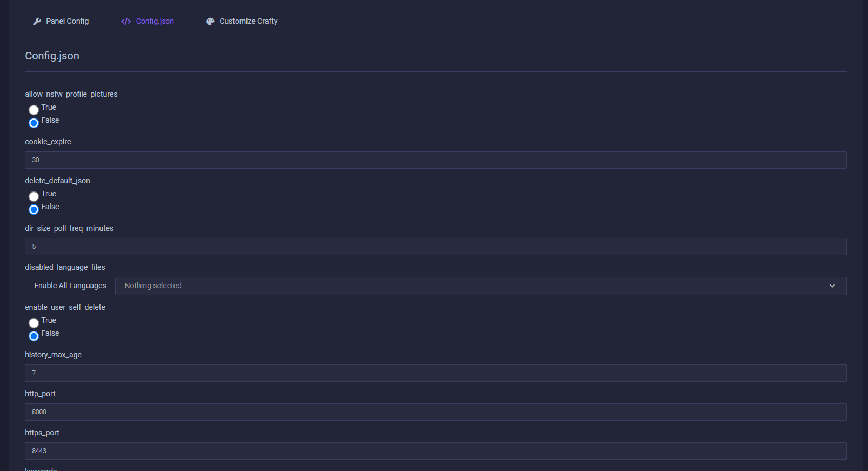This screenshot has height=471, width=868.
Task: Choose False for delete_default_json
Action: (34, 209)
